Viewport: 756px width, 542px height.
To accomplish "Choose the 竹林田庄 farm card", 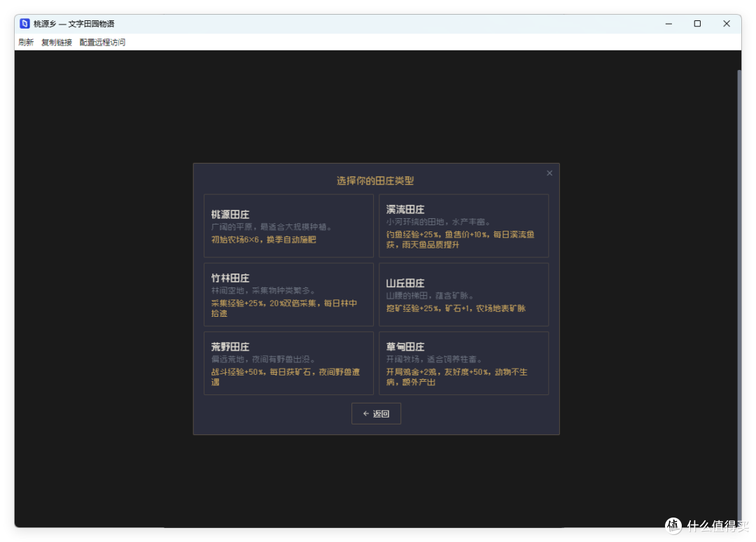I will click(x=288, y=294).
